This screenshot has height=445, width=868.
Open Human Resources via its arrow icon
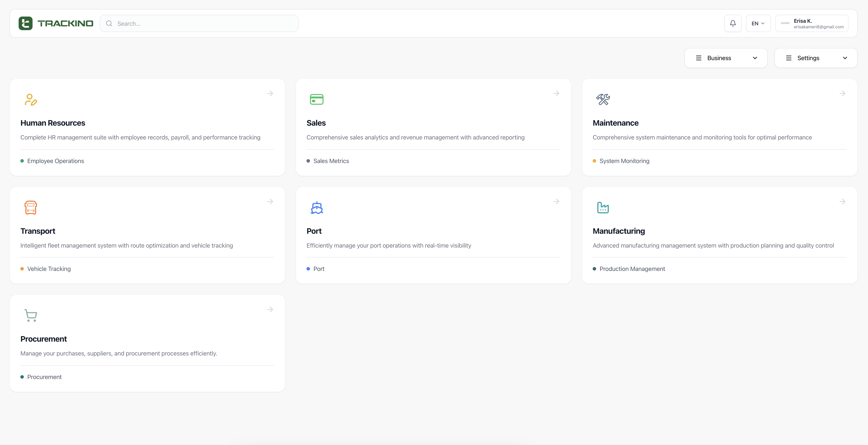pos(270,93)
